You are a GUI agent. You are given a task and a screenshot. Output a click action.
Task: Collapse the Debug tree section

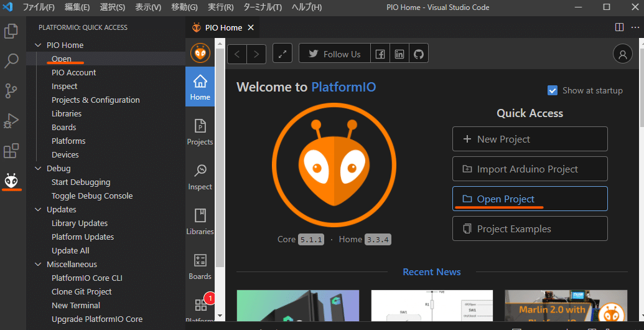click(38, 169)
